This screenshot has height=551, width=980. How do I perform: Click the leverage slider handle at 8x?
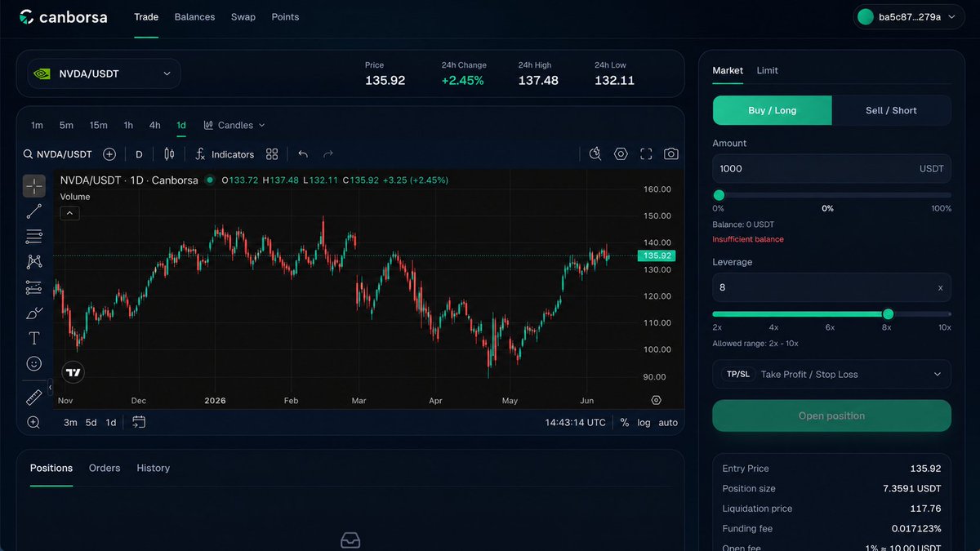click(888, 314)
